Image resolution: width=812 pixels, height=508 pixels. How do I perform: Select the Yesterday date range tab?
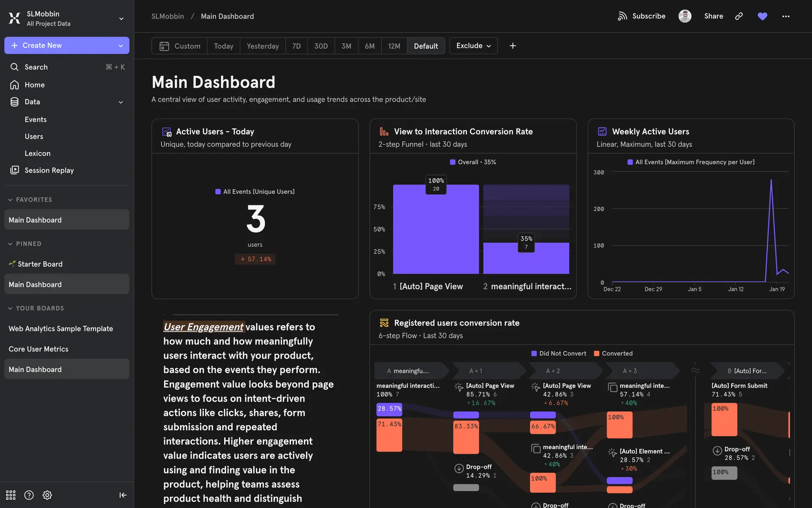click(263, 46)
